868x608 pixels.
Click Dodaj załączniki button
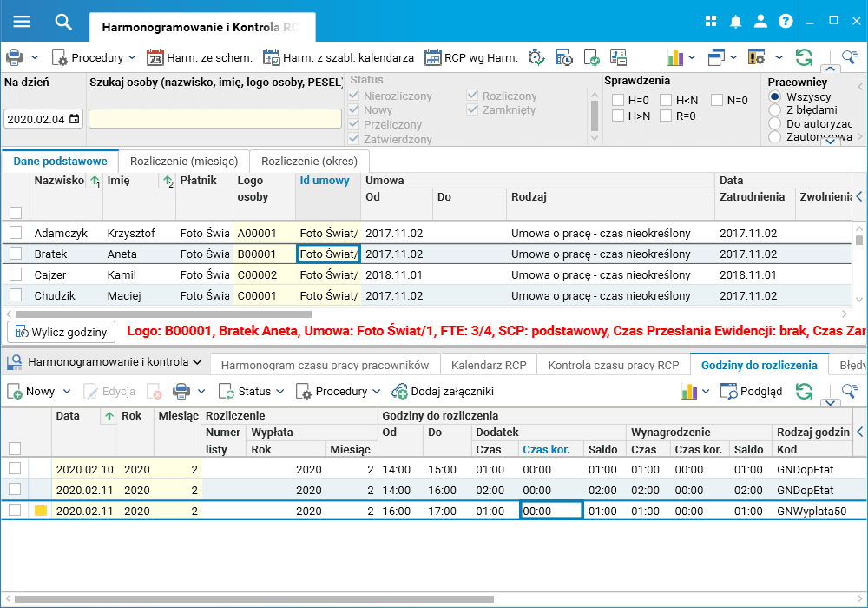[443, 392]
